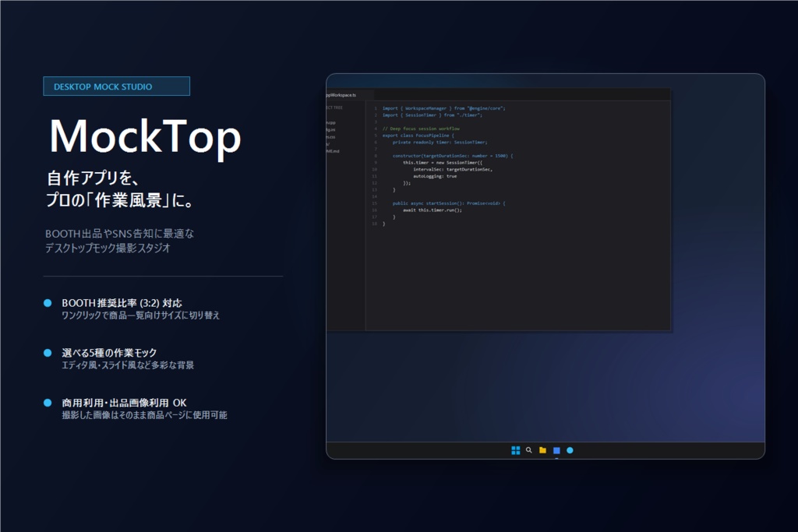The height and width of the screenshot is (532, 798).
Task: Click the 'intervalSec: targetDurationSec,' line
Action: [x=453, y=169]
